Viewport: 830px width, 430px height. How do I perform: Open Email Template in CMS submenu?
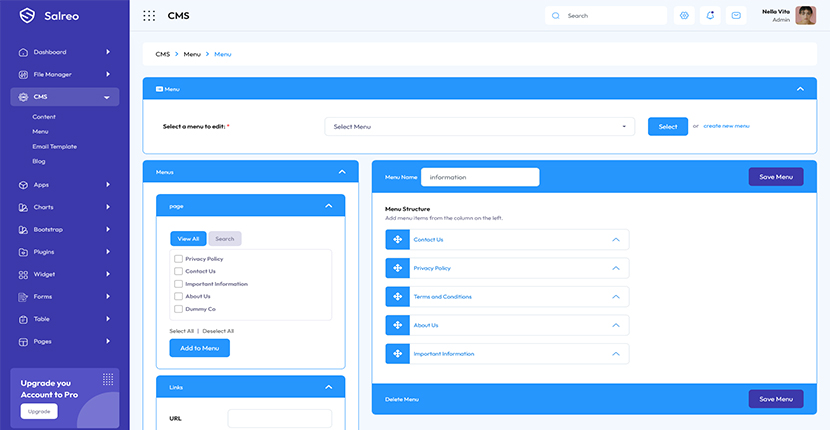pos(54,146)
